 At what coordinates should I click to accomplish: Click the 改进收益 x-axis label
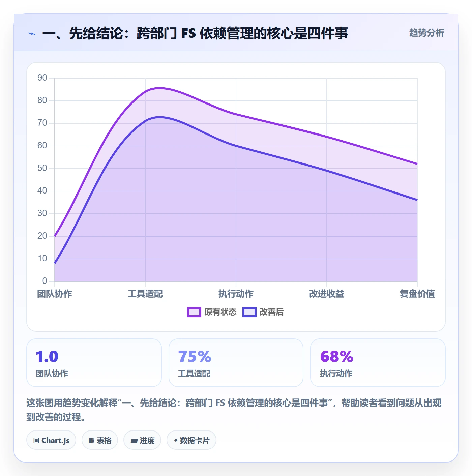pyautogui.click(x=327, y=294)
